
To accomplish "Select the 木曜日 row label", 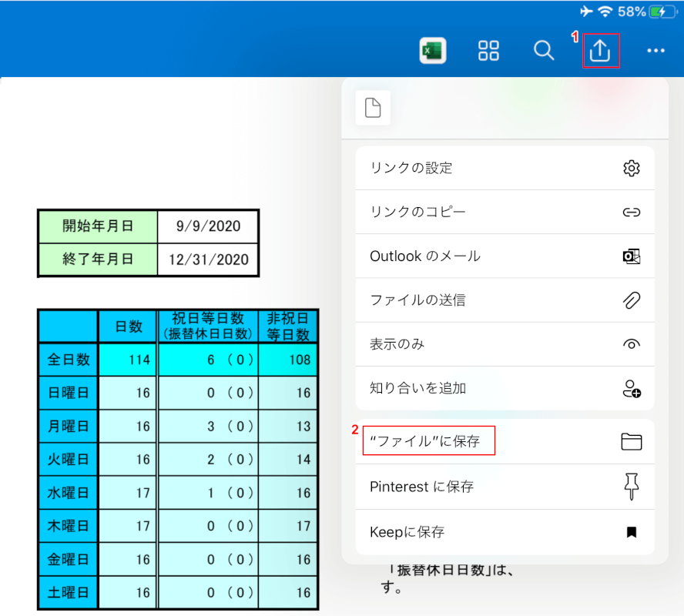I will (x=69, y=526).
